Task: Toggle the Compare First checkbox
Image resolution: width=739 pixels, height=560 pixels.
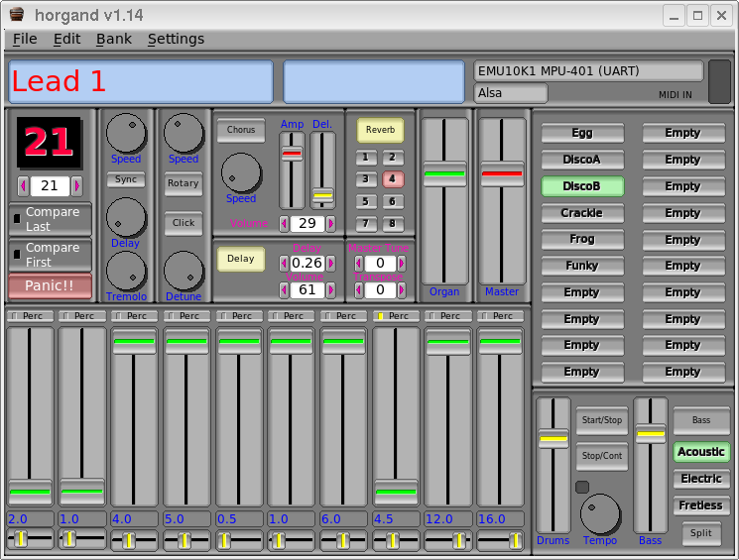Action: [17, 254]
